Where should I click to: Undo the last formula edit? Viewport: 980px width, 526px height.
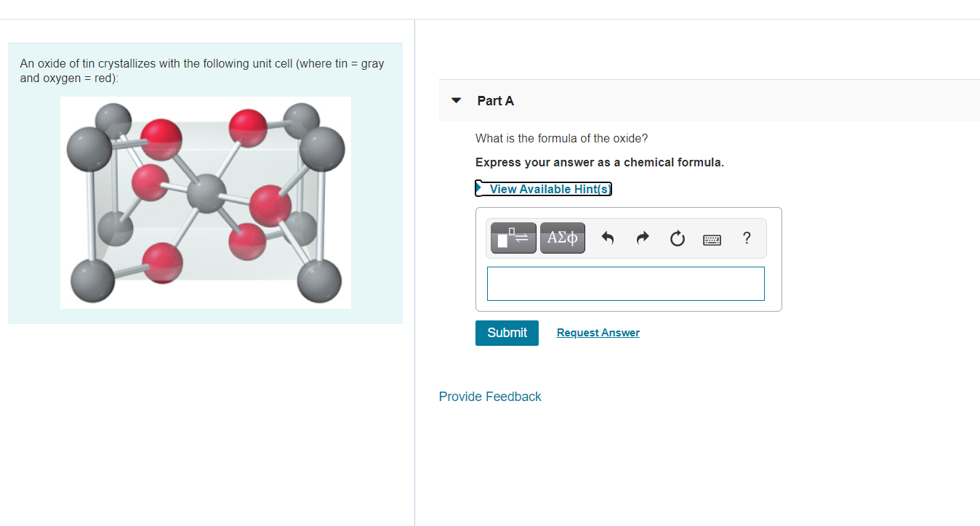tap(607, 238)
